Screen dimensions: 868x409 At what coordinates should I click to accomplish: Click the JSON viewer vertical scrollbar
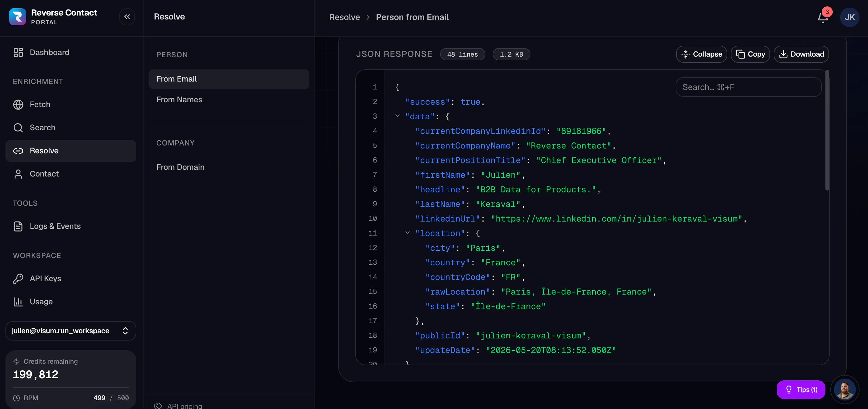point(827,131)
